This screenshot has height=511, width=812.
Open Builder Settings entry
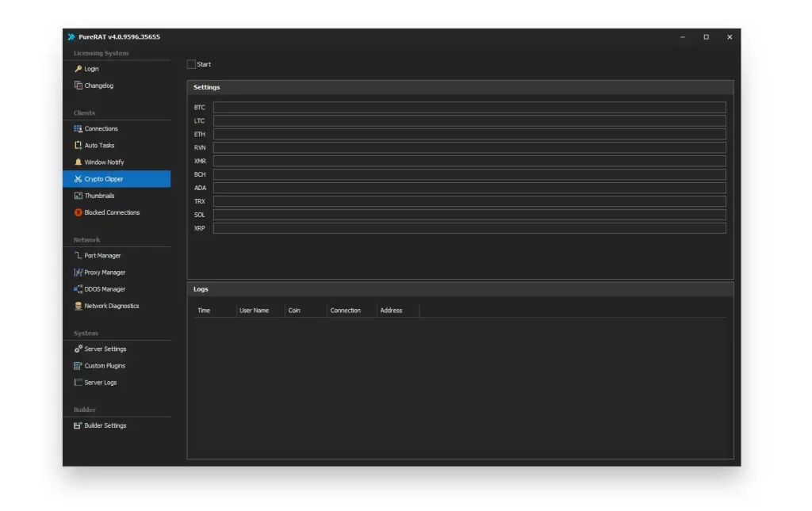105,425
